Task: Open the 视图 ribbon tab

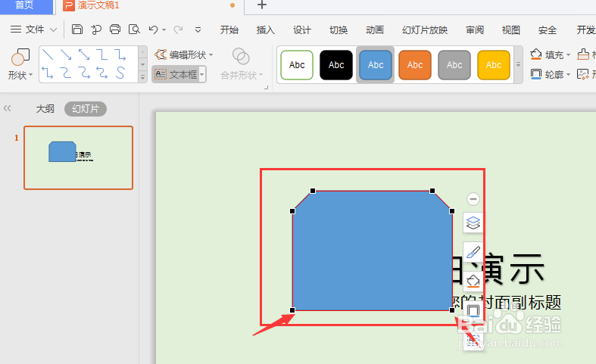Action: point(511,30)
